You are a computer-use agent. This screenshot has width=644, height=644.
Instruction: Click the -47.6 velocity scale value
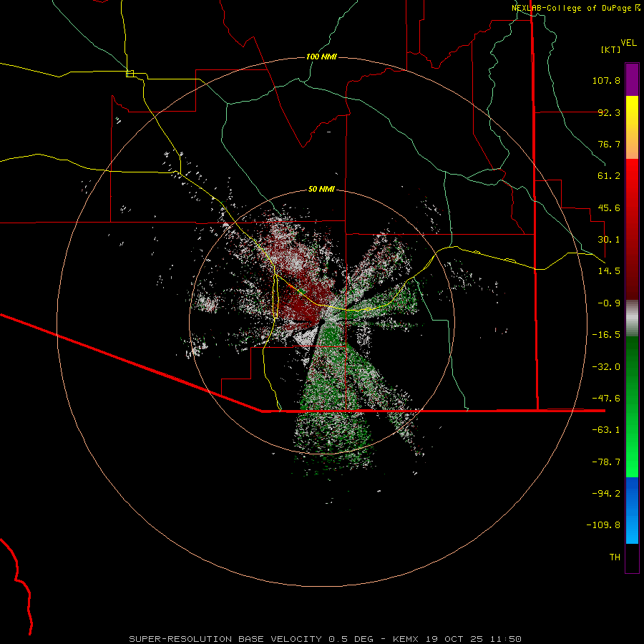coord(606,399)
